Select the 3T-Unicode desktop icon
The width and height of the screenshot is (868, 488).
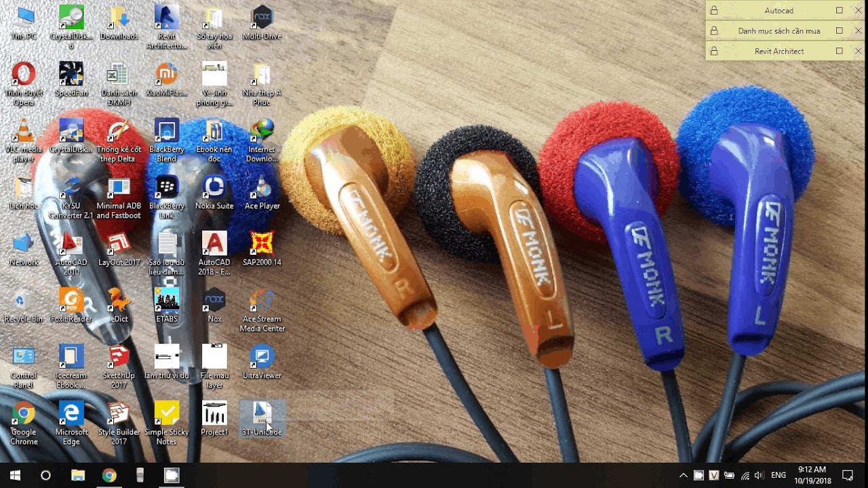[262, 418]
